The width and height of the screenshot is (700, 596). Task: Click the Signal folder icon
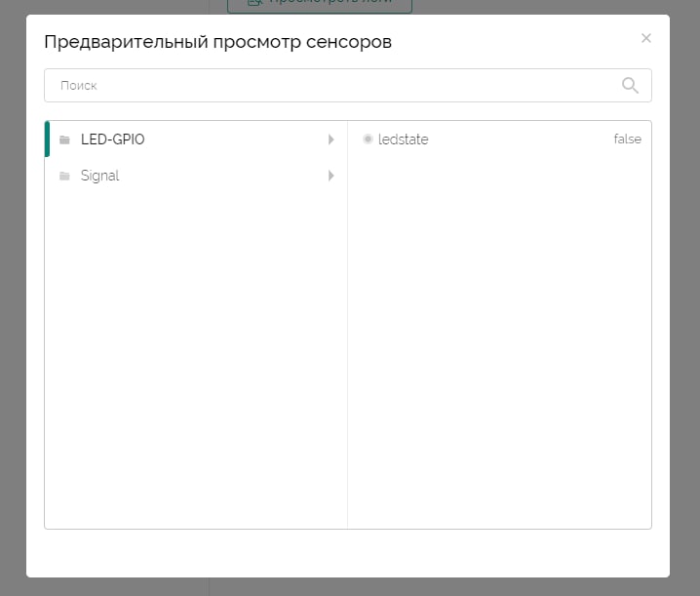(64, 176)
